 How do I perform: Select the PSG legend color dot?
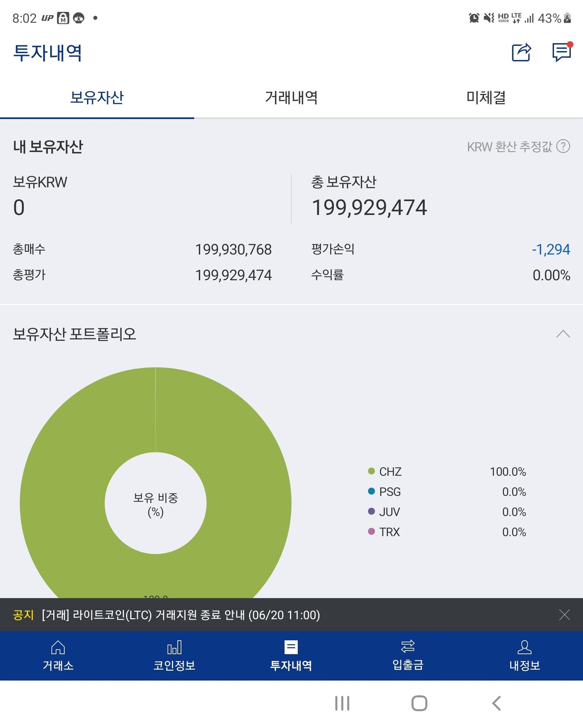pyautogui.click(x=371, y=491)
